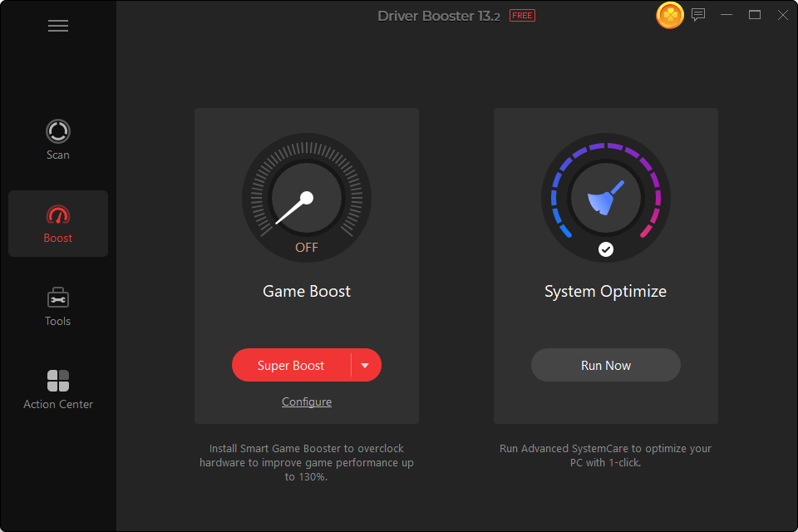Viewport: 798px width, 532px height.
Task: Toggle the Game Boost OFF indicator
Action: pos(307,248)
